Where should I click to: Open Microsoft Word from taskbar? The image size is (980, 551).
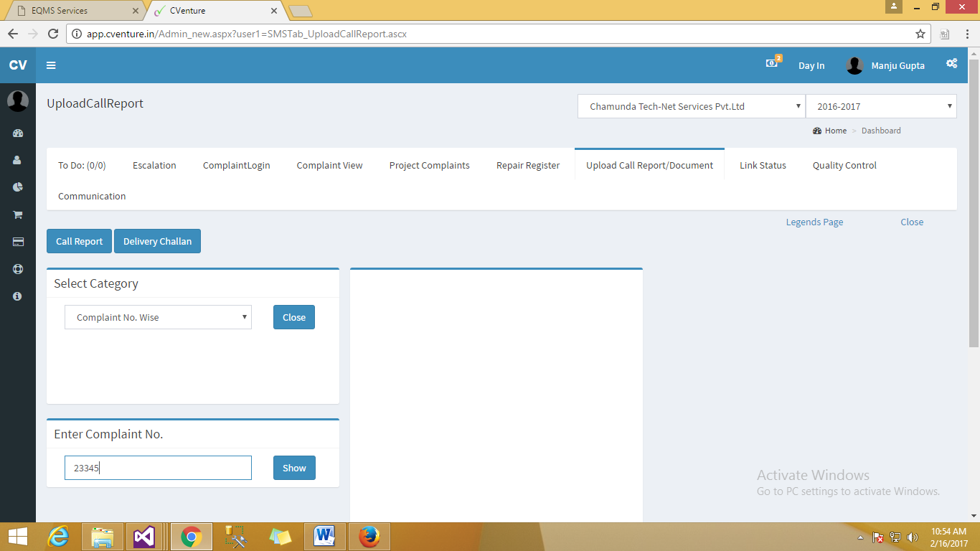click(325, 537)
